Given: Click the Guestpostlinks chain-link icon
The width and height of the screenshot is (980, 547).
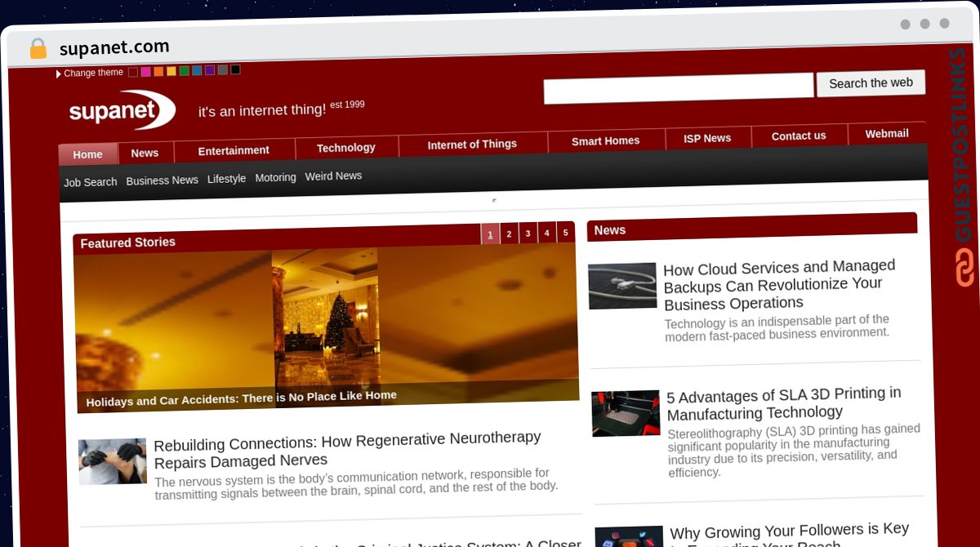Looking at the screenshot, I should click(x=964, y=267).
